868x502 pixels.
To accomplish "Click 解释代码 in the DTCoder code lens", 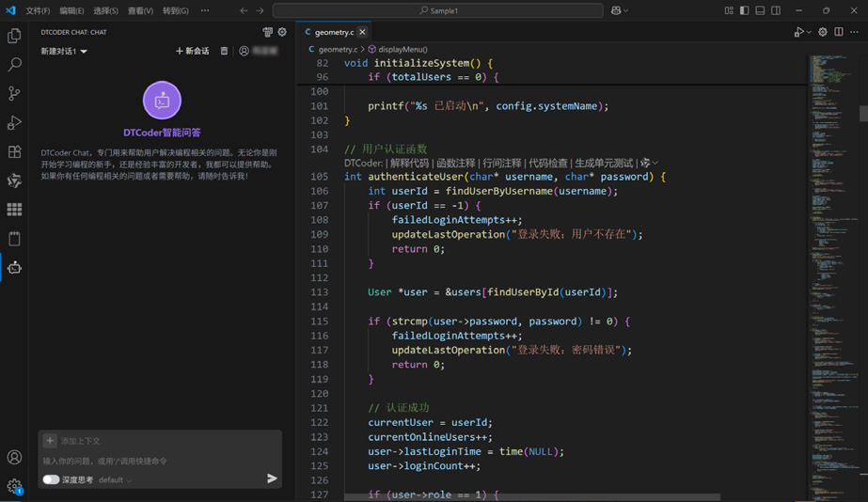I will (409, 163).
